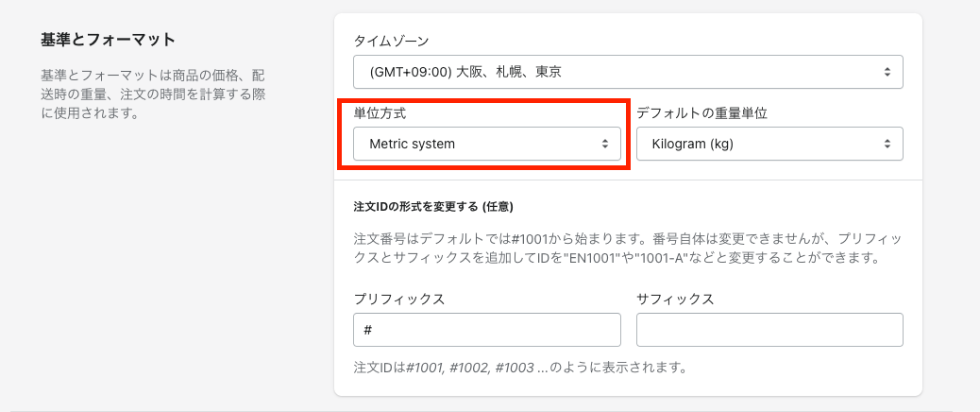Image resolution: width=980 pixels, height=412 pixels.
Task: Click the 単位方式 label
Action: 380,112
